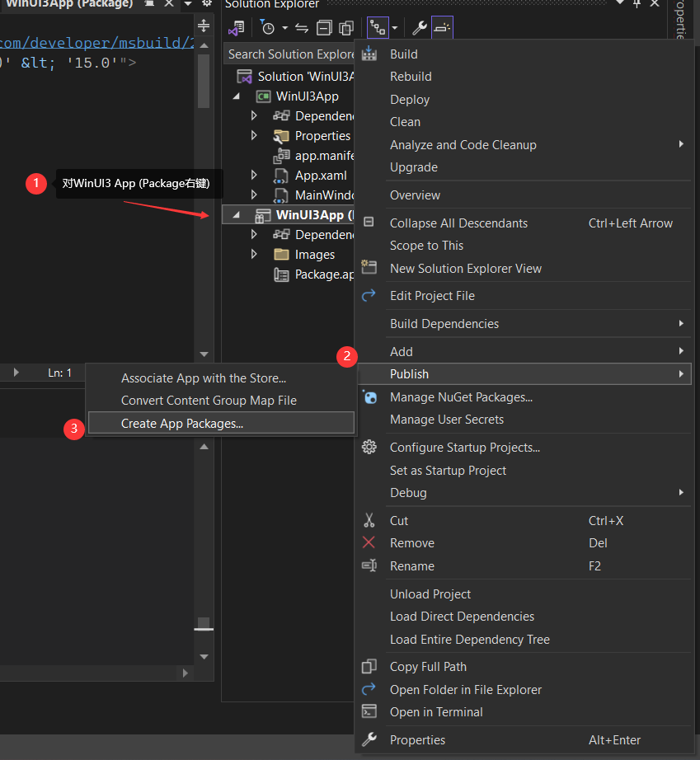Toggle the Pending Changes Filter in toolbar

(x=268, y=27)
